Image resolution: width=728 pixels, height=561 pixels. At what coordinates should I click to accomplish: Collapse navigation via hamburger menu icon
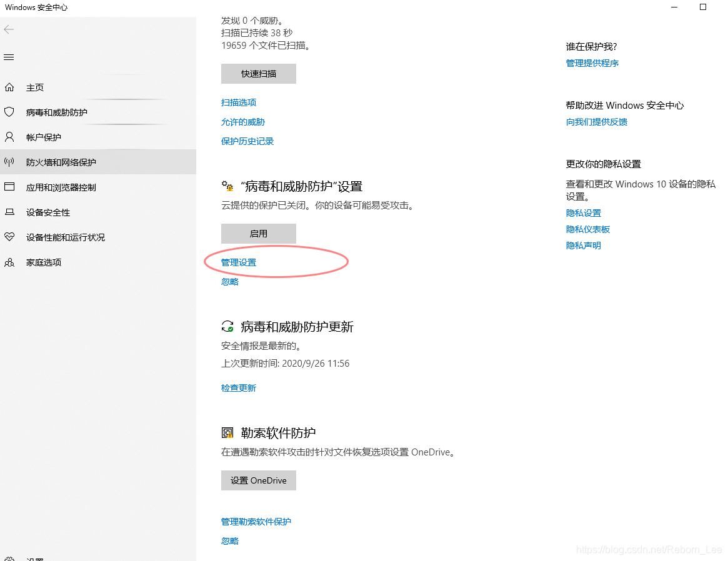(x=9, y=57)
